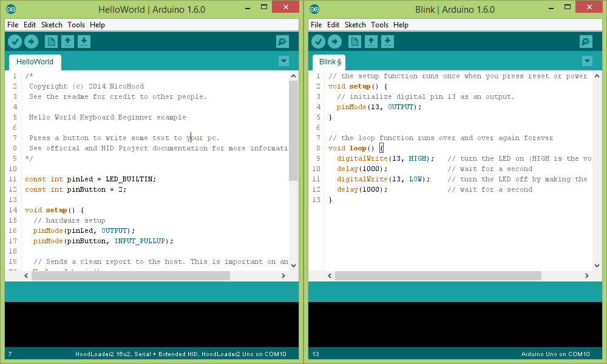Open an existing sketch from the Blink window
The height and width of the screenshot is (364, 607).
coord(371,41)
